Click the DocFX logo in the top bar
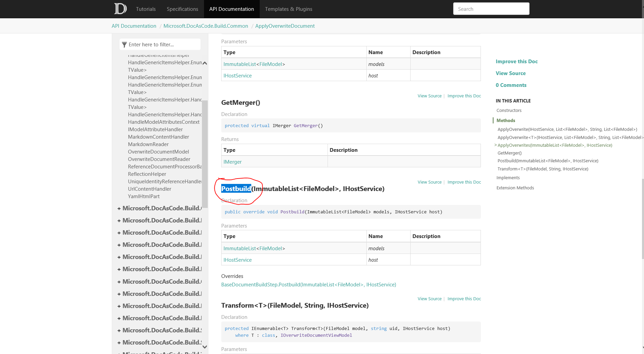Viewport: 644px width, 354px height. click(x=120, y=8)
